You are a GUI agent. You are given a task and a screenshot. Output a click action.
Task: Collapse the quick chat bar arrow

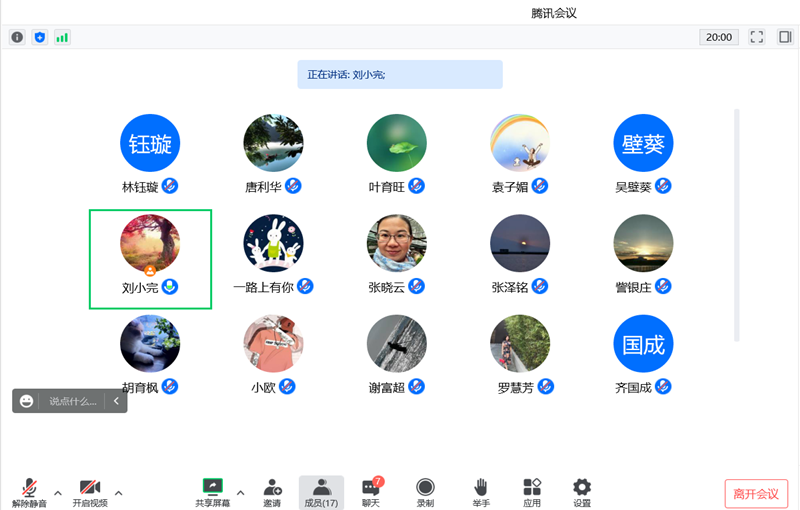116,401
